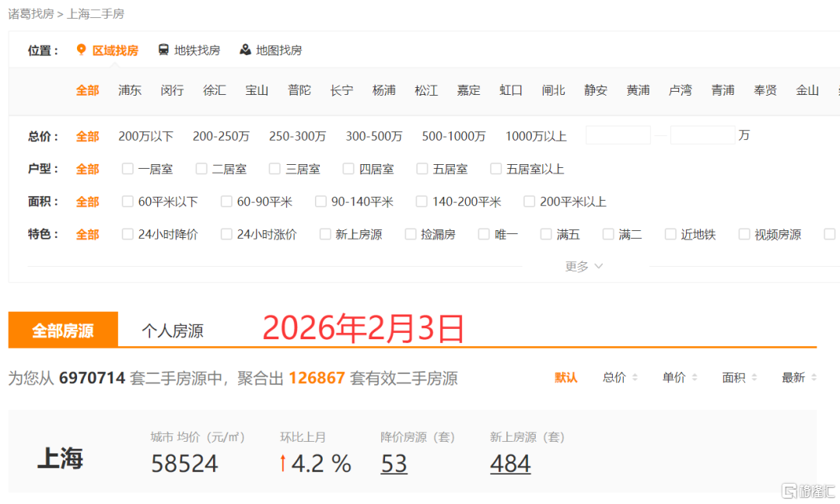
Task: Sort listings by 单价
Action: click(x=680, y=377)
